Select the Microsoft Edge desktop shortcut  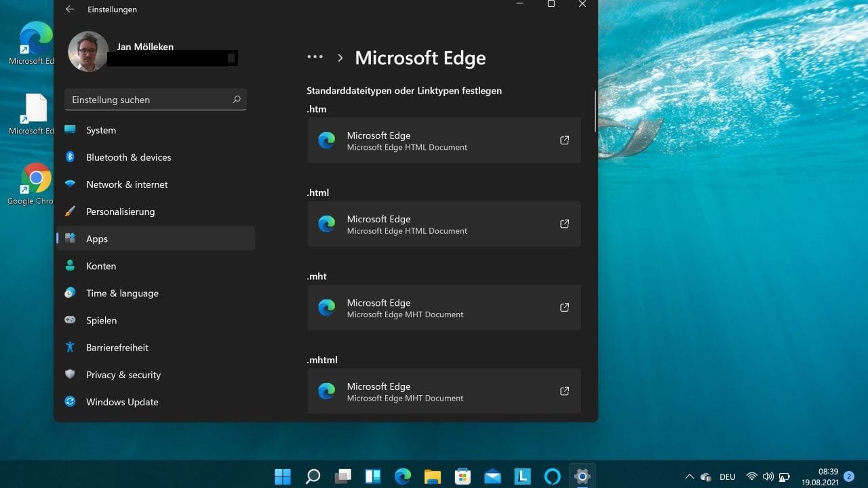coord(32,43)
